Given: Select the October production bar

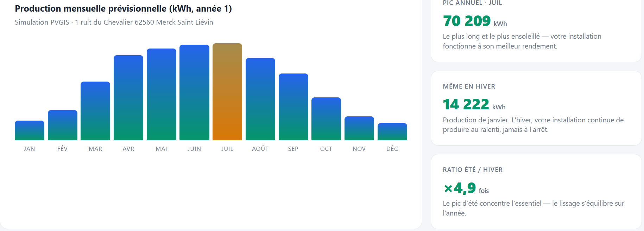Looking at the screenshot, I should tap(326, 119).
